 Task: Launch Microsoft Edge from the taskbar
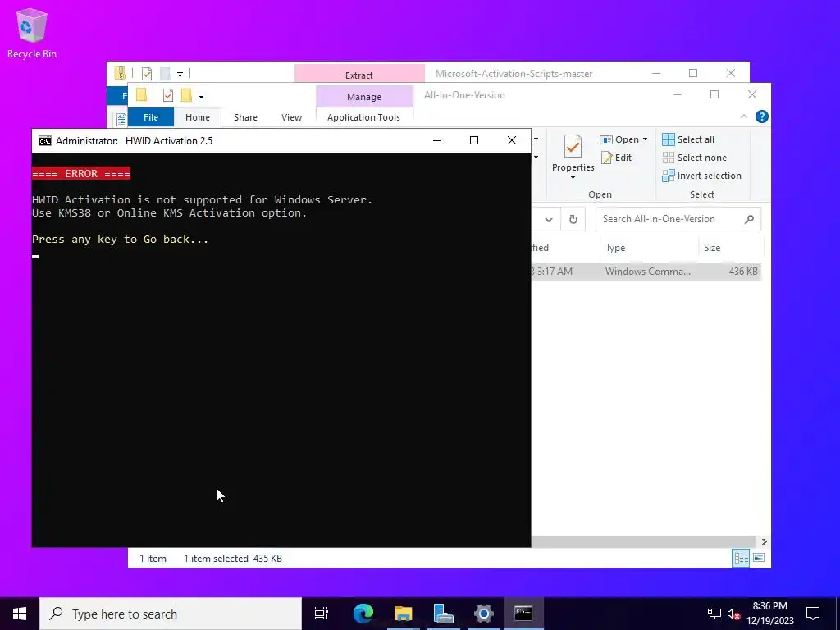[363, 614]
